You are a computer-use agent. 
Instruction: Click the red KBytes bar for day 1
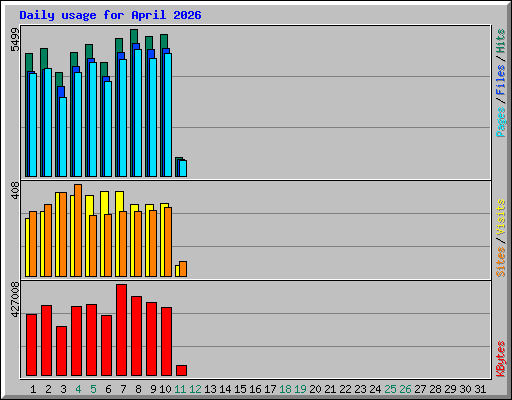tap(31, 345)
